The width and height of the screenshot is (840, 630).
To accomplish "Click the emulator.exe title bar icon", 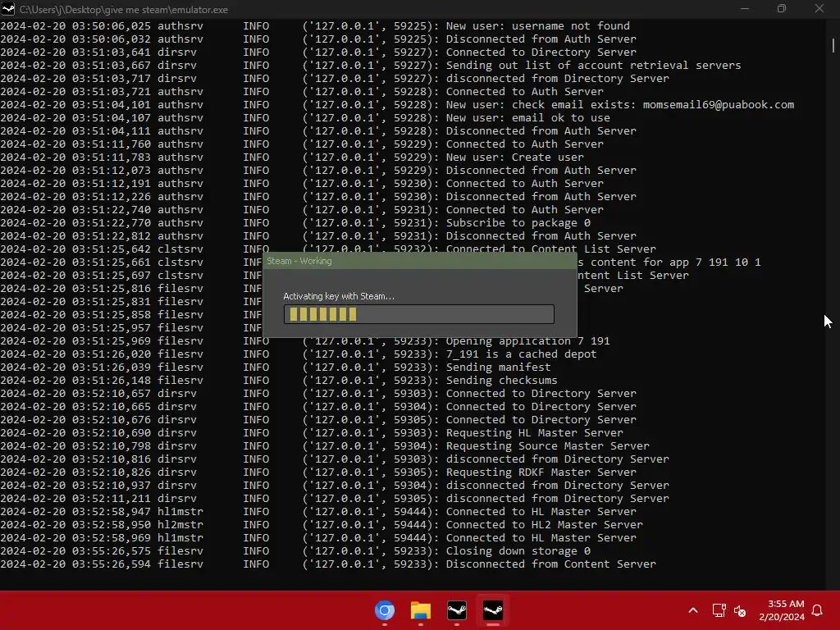I will coord(8,9).
